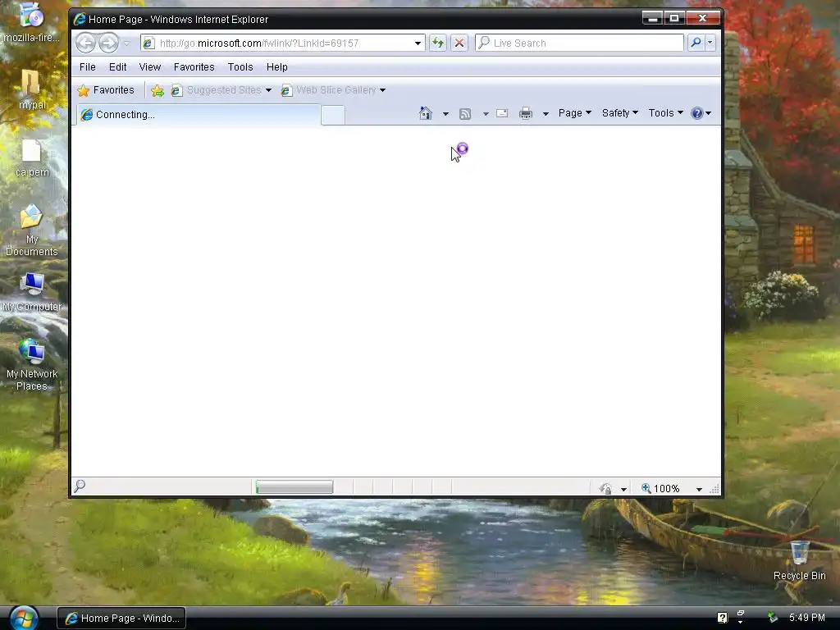Click the blue Help question mark icon
This screenshot has width=840, height=630.
[x=696, y=113]
